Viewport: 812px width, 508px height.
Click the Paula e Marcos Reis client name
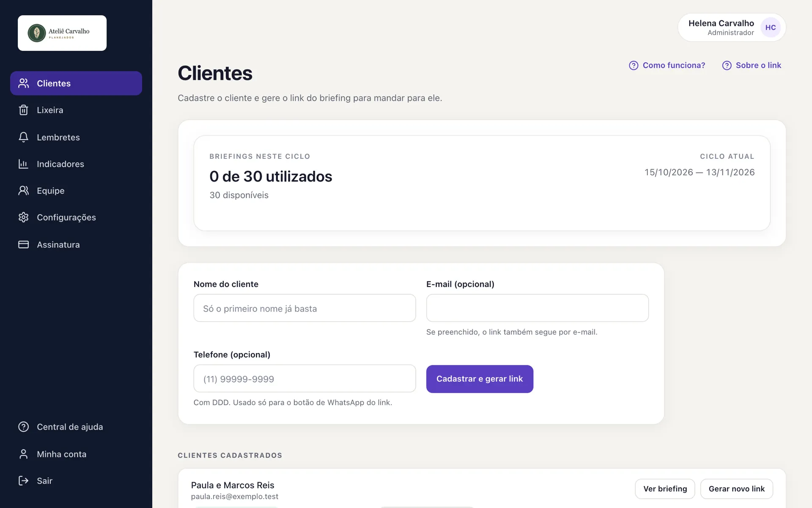(x=233, y=485)
